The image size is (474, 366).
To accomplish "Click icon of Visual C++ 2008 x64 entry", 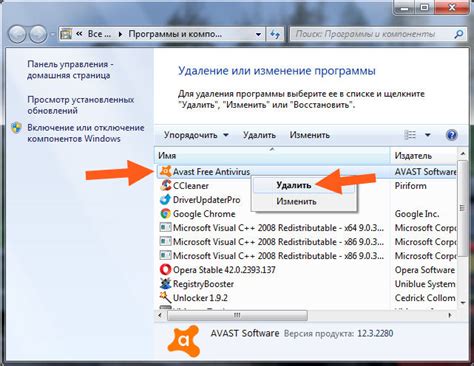I will (166, 228).
